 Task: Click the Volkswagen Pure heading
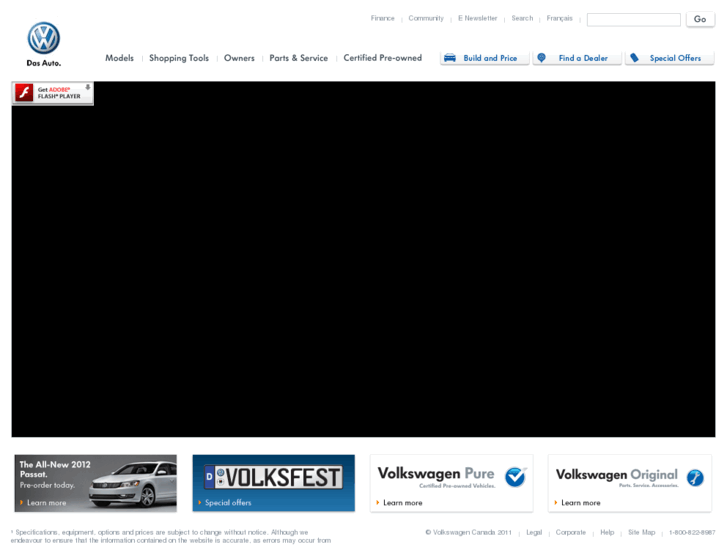436,474
